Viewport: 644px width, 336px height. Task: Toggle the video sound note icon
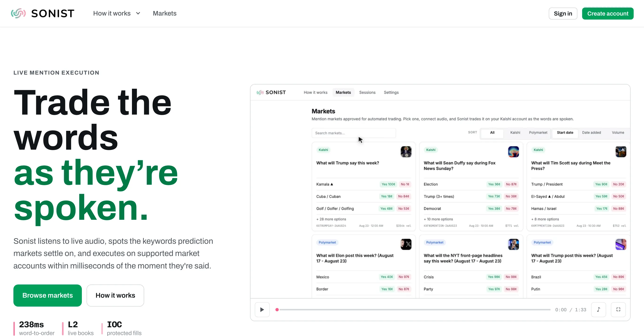pyautogui.click(x=598, y=309)
